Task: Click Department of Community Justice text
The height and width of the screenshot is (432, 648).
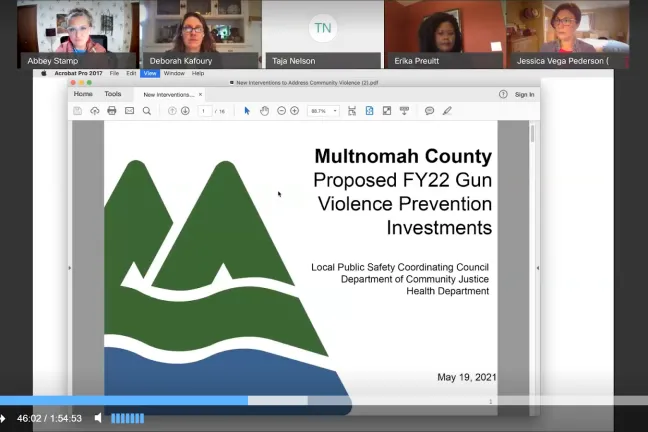Action: tap(415, 279)
